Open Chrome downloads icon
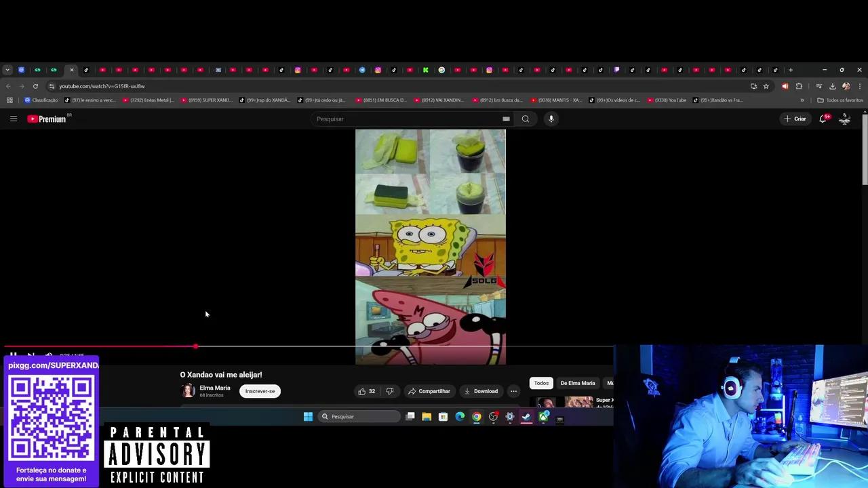 (832, 86)
